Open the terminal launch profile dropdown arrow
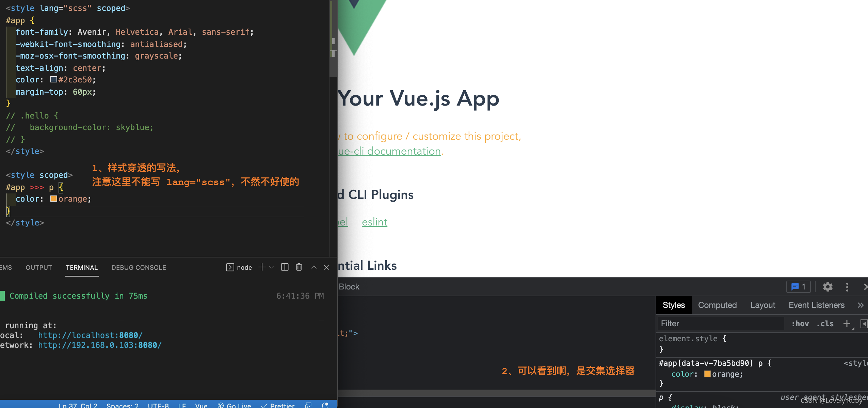This screenshot has height=408, width=868. [272, 267]
